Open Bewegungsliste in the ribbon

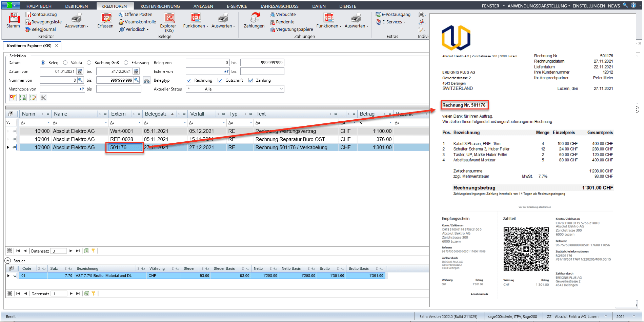(43, 22)
